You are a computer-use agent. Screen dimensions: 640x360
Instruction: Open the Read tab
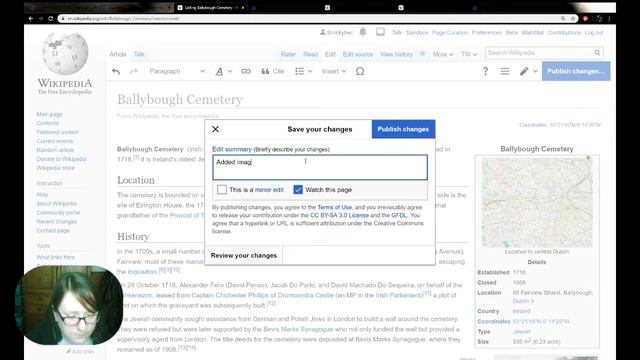pyautogui.click(x=310, y=54)
